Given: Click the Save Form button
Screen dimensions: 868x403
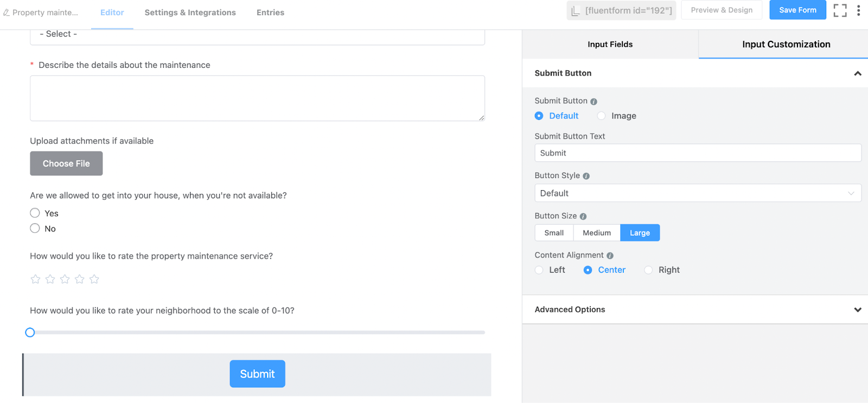Looking at the screenshot, I should [x=797, y=10].
